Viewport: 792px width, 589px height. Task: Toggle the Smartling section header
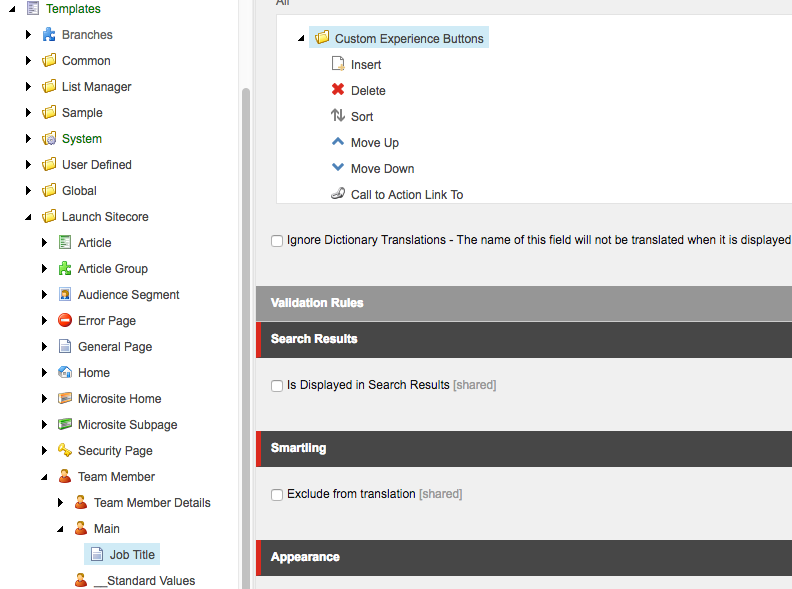pyautogui.click(x=524, y=449)
